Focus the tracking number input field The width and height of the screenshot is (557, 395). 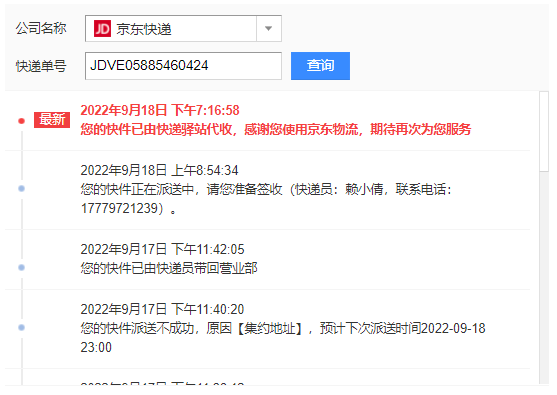183,66
